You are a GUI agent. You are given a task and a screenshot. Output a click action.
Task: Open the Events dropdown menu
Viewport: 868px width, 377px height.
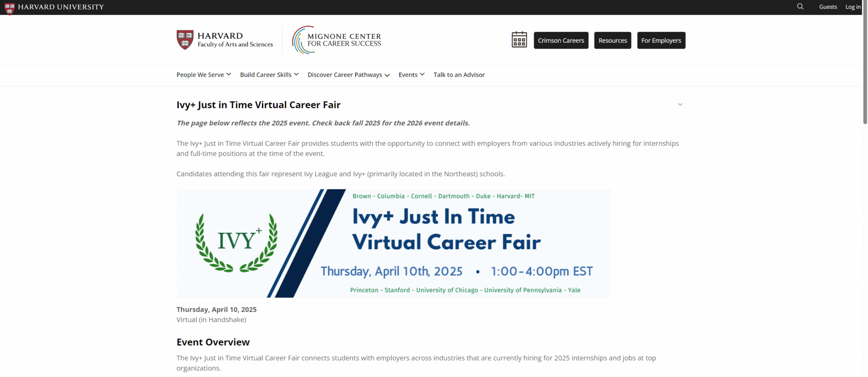(x=412, y=75)
